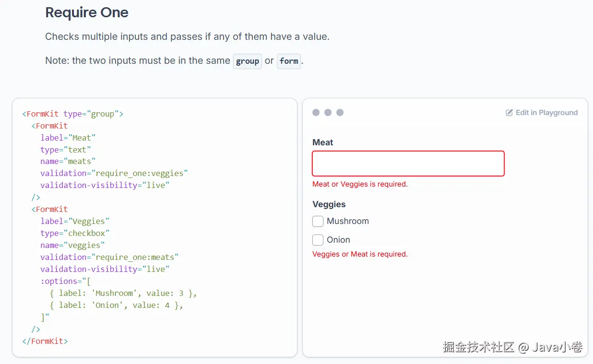Screen dimensions: 593x364
Task: Click the Mushroom option label text
Action: [x=348, y=221]
